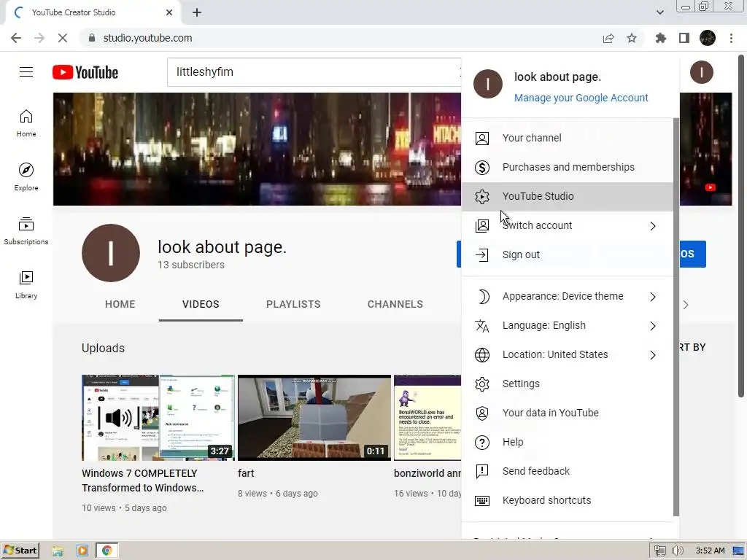This screenshot has height=560, width=747.
Task: Open a new browser tab
Action: tap(197, 12)
